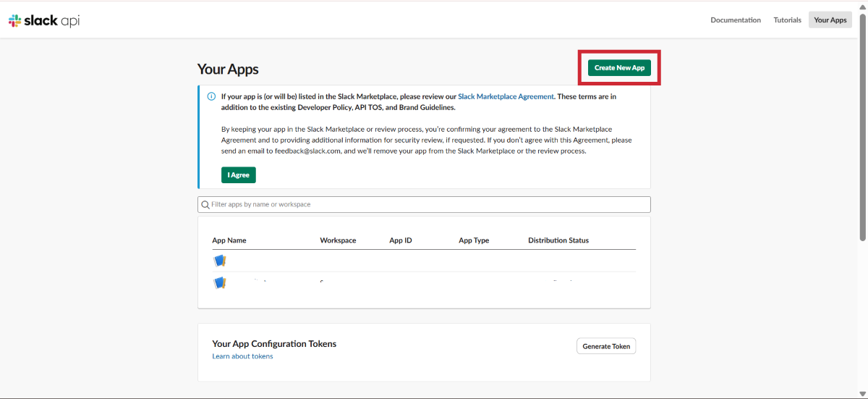The width and height of the screenshot is (868, 399).
Task: Click the I Agree button
Action: coord(239,175)
